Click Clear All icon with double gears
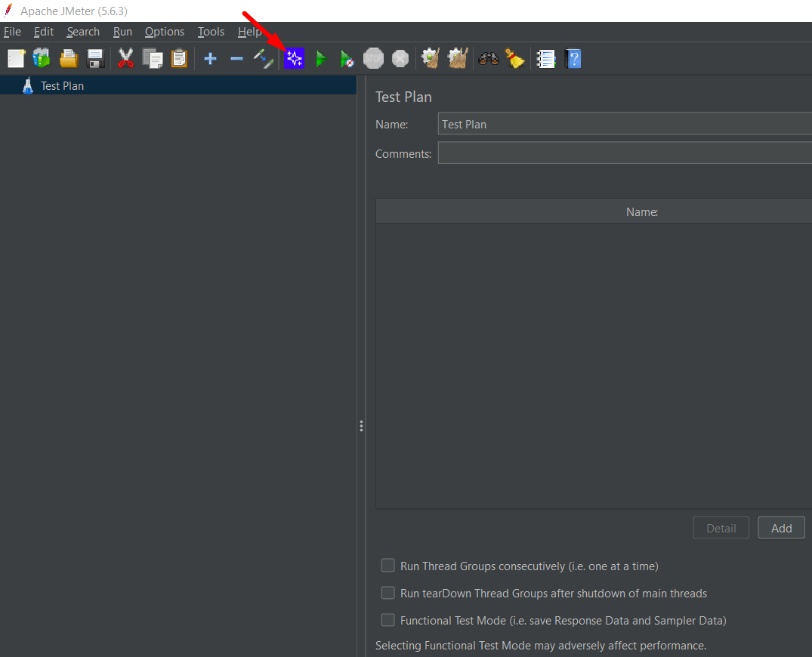Viewport: 812px width, 657px height. [x=458, y=58]
